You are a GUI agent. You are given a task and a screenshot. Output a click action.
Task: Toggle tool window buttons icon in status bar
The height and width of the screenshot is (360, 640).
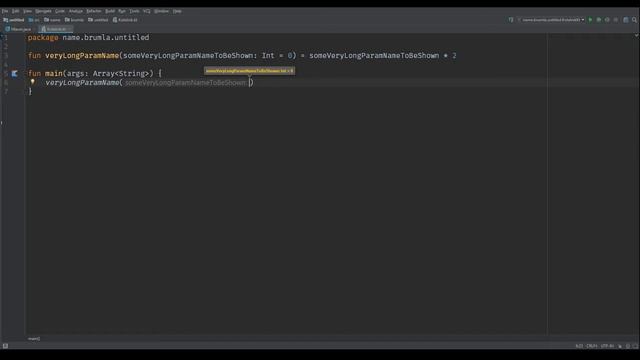pyautogui.click(x=5, y=346)
